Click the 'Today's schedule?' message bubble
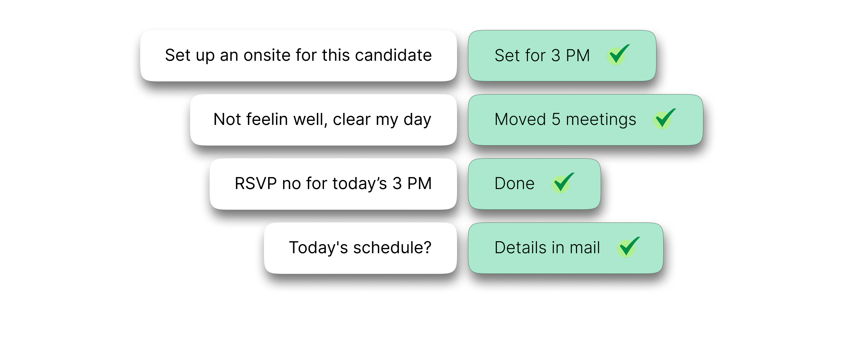The height and width of the screenshot is (362, 868). click(x=360, y=248)
